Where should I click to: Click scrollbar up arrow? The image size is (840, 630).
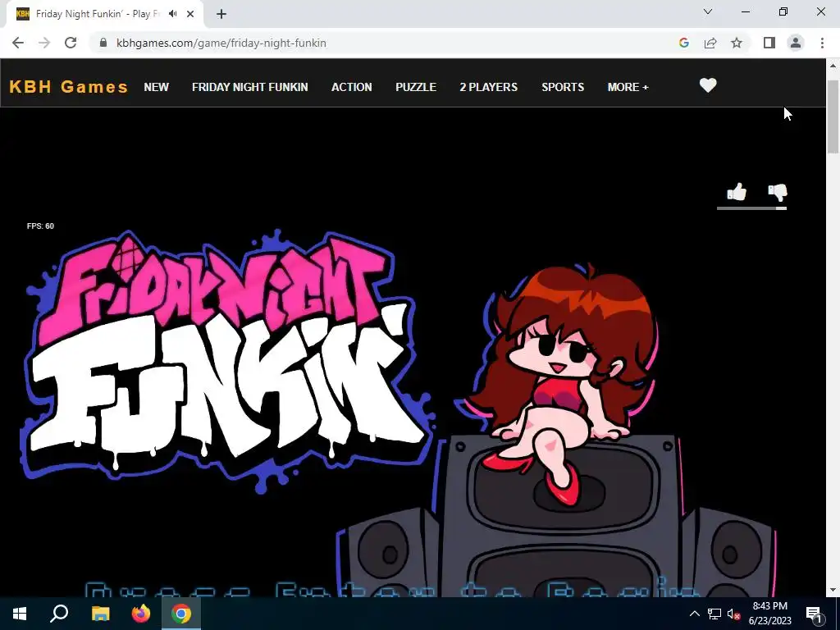833,66
